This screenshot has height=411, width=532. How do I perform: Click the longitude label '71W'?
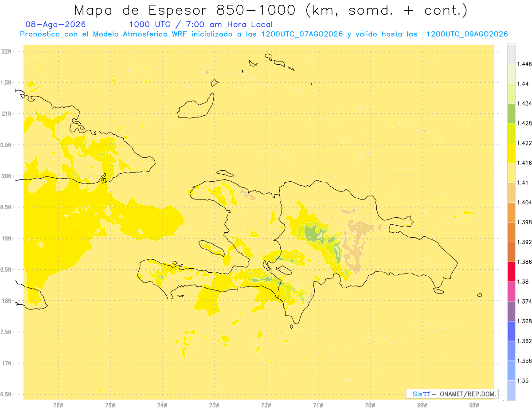pos(318,405)
